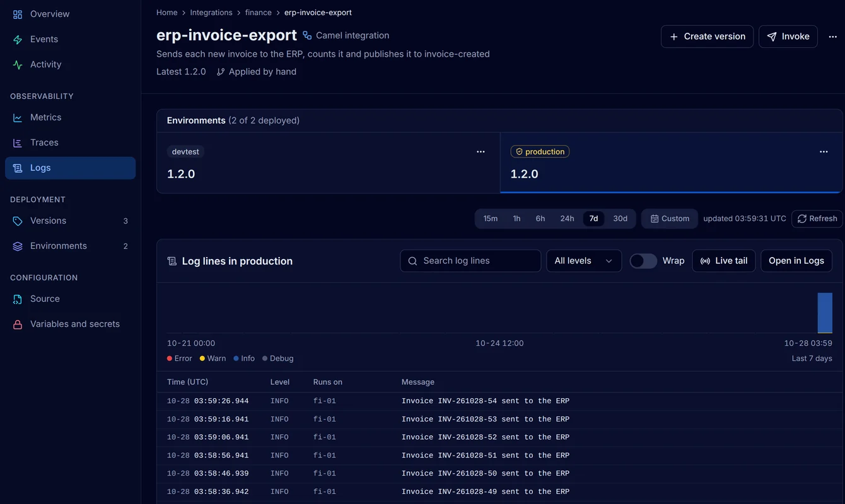Click the Log lines panel header icon

(172, 261)
